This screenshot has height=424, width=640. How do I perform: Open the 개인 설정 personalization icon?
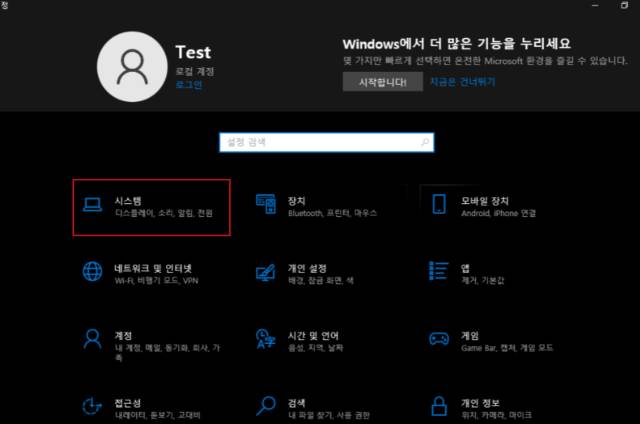click(265, 273)
